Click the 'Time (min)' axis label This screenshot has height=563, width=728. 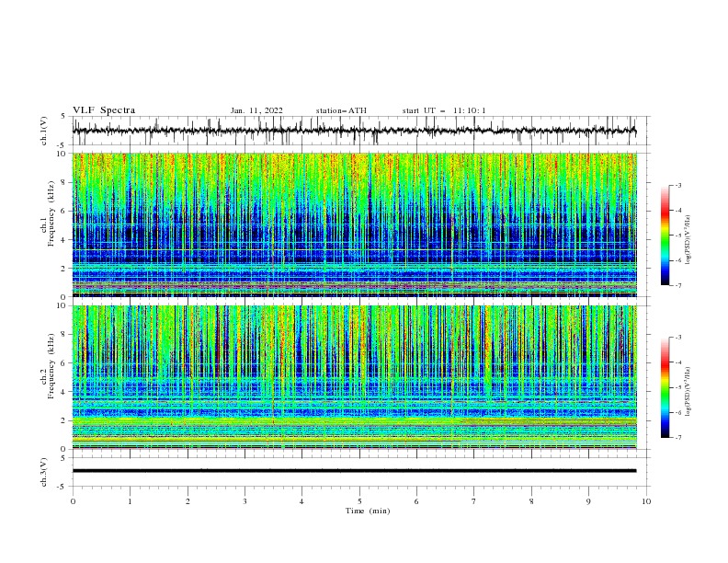click(368, 511)
